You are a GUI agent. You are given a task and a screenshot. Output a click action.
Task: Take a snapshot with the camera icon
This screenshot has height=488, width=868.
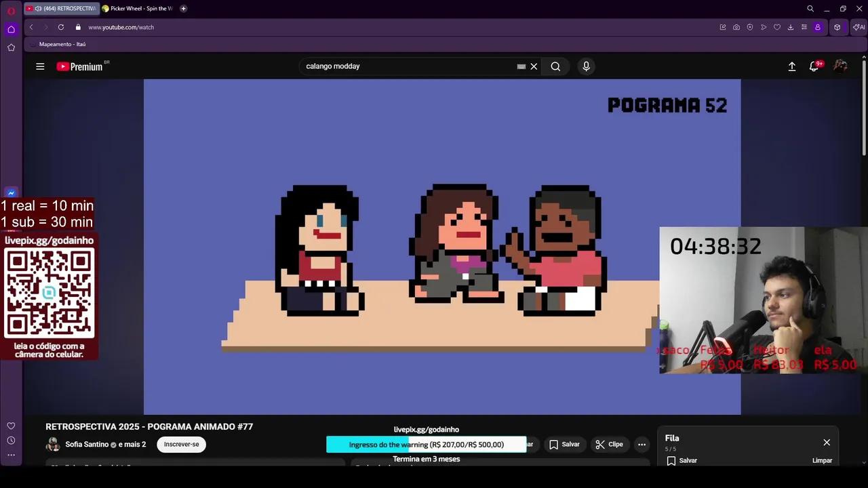736,27
